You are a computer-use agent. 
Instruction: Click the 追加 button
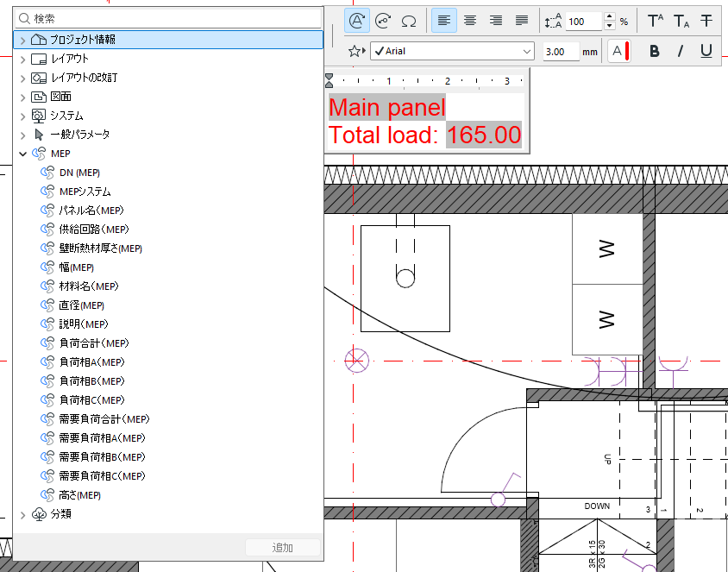coord(283,548)
